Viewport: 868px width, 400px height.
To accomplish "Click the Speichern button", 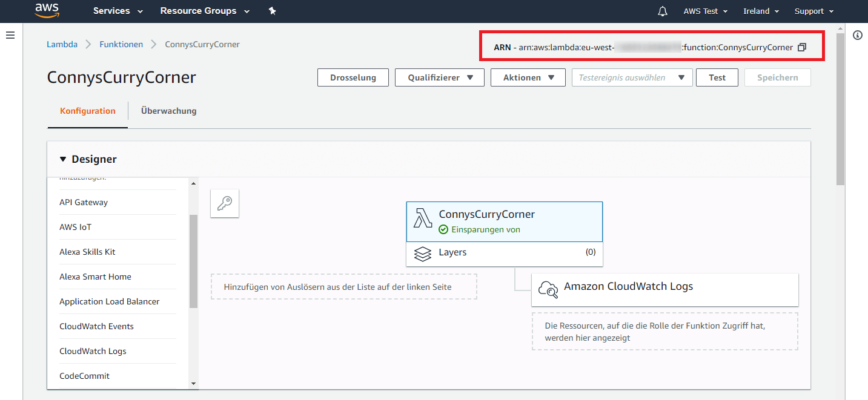I will tap(777, 77).
